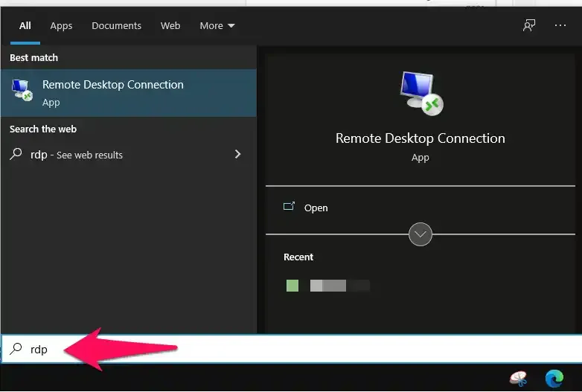Click the Best match heading
Image resolution: width=582 pixels, height=392 pixels.
(33, 58)
